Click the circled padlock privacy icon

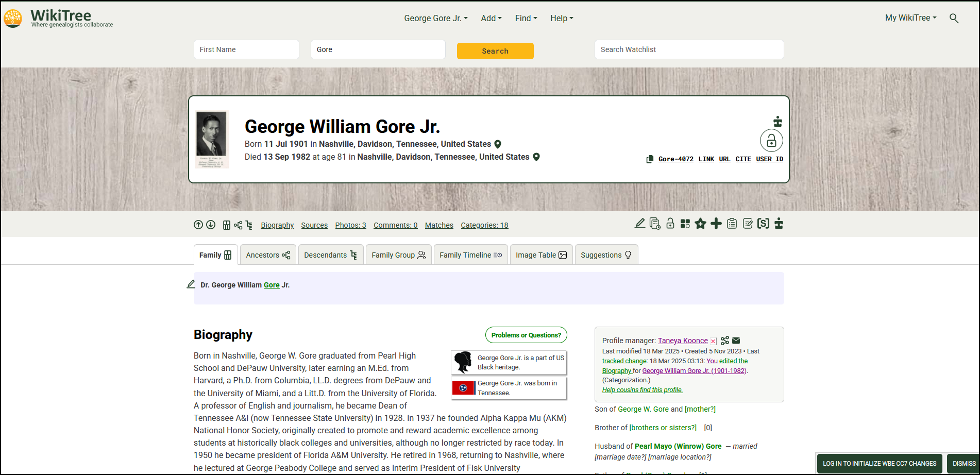tap(771, 140)
